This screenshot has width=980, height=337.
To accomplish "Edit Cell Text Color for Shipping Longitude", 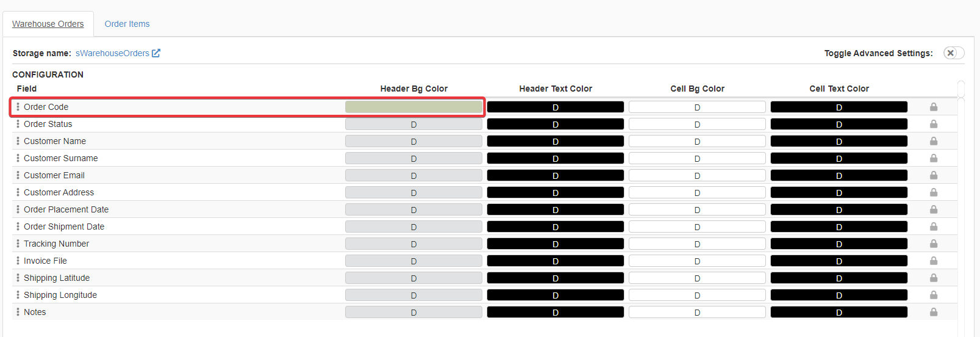I will point(839,295).
